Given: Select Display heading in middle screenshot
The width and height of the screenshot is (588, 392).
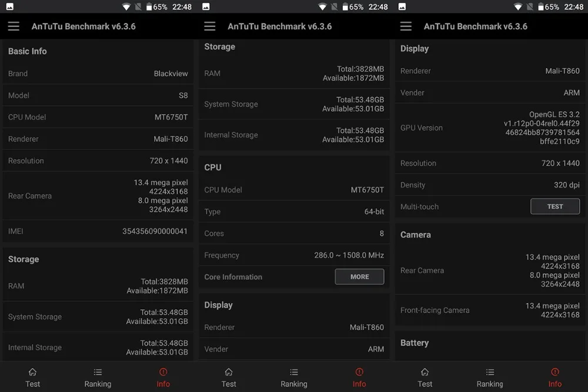Looking at the screenshot, I should tap(218, 304).
